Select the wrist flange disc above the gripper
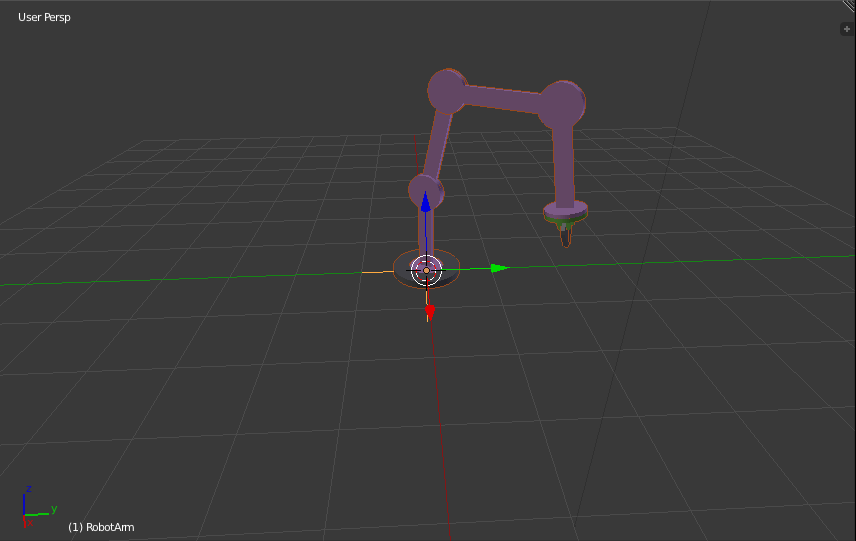 (x=566, y=211)
